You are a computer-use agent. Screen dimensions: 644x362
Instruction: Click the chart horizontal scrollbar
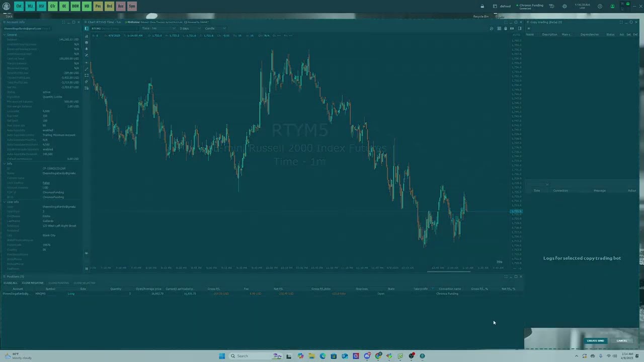(x=449, y=271)
